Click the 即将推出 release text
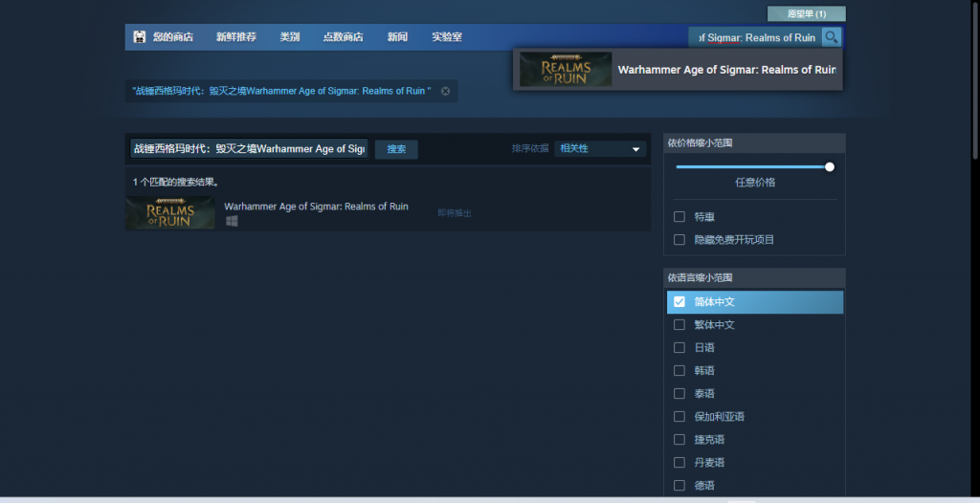 (x=455, y=213)
